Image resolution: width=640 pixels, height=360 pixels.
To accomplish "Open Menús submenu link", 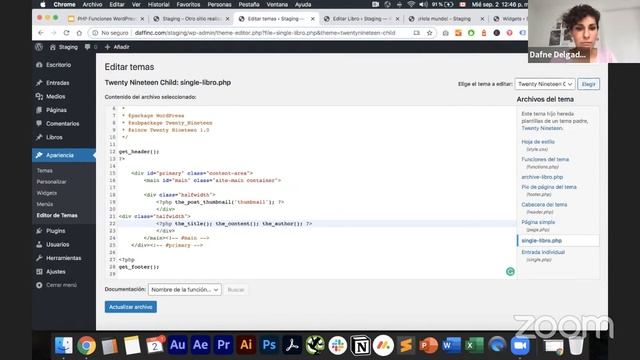I will [44, 204].
